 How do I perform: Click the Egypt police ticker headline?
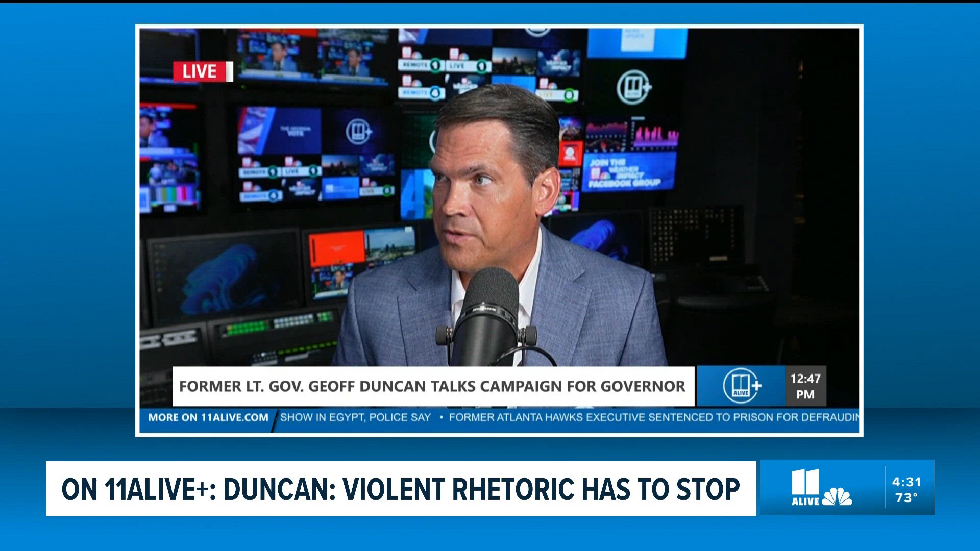pos(355,417)
